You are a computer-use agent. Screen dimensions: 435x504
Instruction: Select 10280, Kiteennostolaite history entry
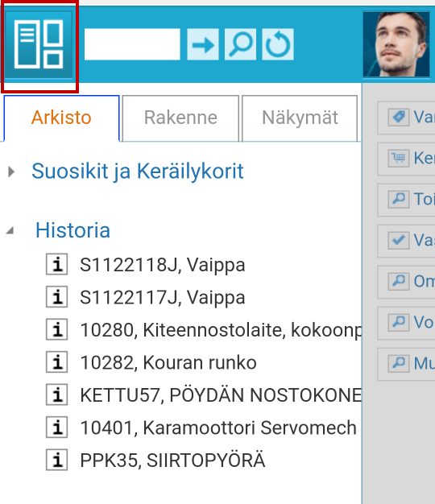(x=221, y=330)
